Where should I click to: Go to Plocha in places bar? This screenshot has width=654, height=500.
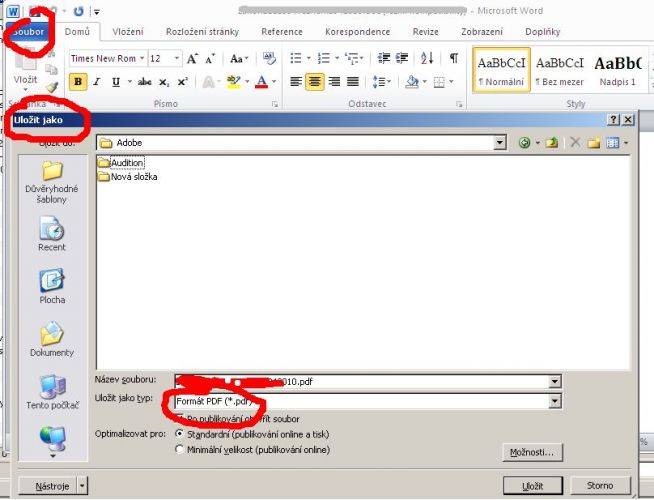pyautogui.click(x=52, y=286)
